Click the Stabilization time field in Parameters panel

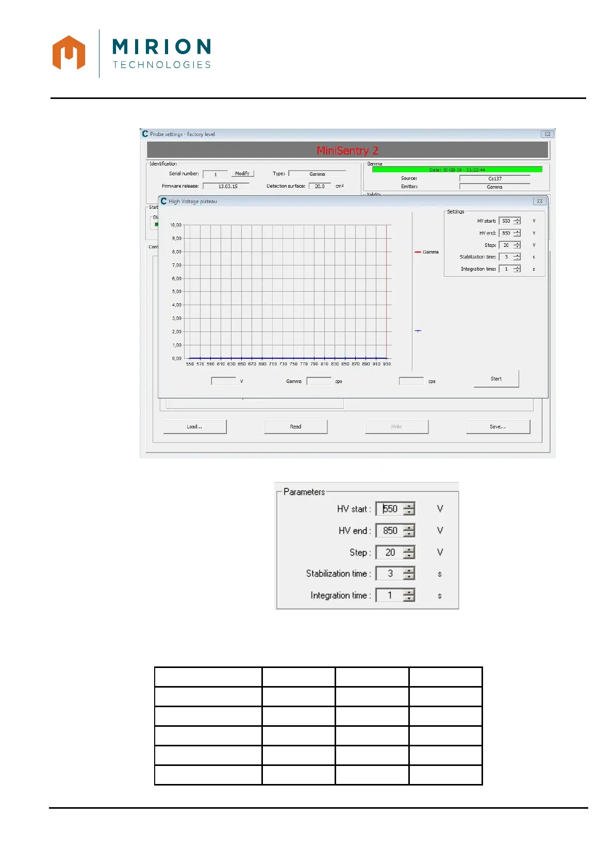(390, 574)
